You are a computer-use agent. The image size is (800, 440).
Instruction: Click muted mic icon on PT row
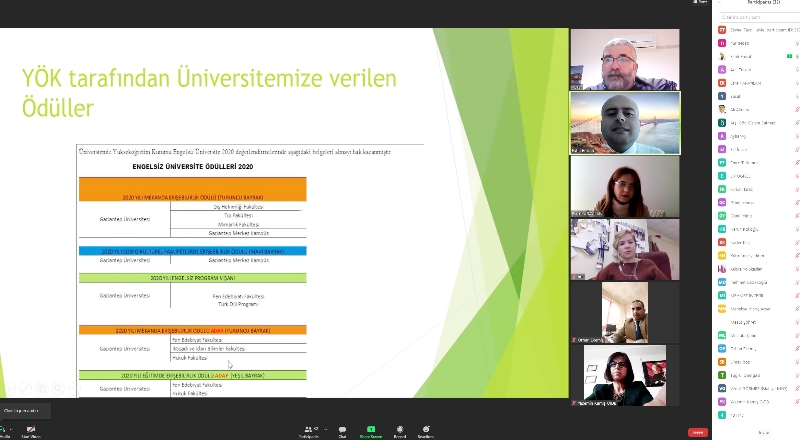pos(797,163)
